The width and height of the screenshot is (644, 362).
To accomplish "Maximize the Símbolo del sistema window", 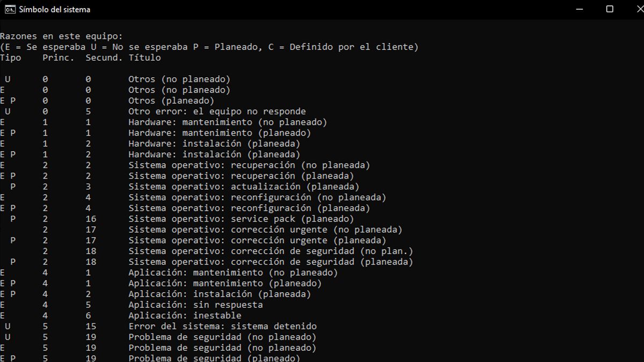I will click(610, 9).
